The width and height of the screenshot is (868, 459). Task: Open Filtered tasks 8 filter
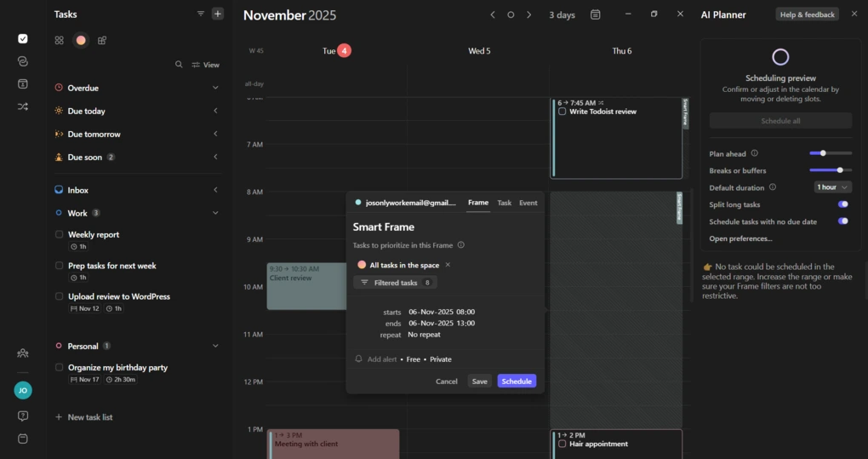[x=395, y=283]
